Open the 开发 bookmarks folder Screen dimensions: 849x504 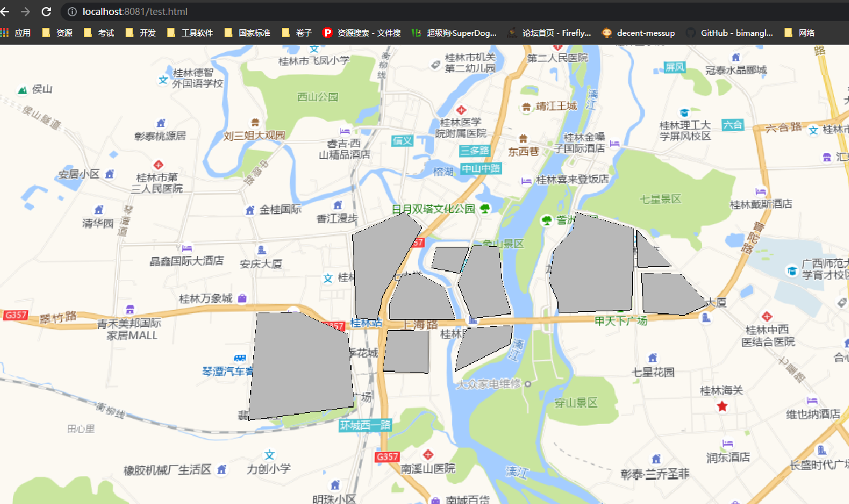140,33
